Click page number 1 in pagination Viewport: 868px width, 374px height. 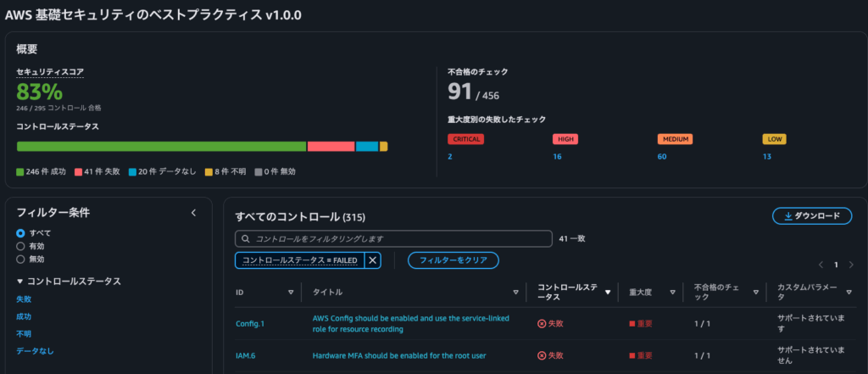pyautogui.click(x=836, y=265)
